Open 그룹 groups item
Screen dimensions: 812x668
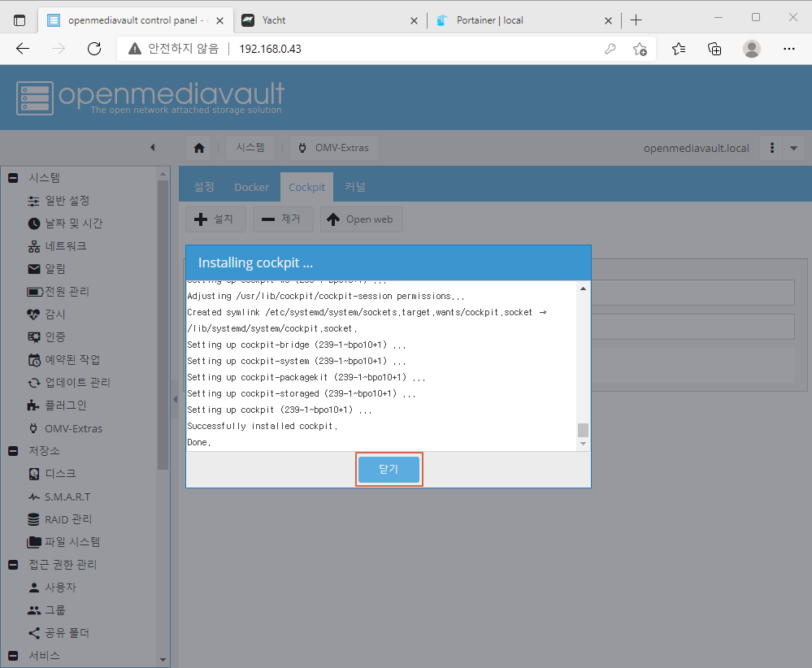click(x=55, y=610)
